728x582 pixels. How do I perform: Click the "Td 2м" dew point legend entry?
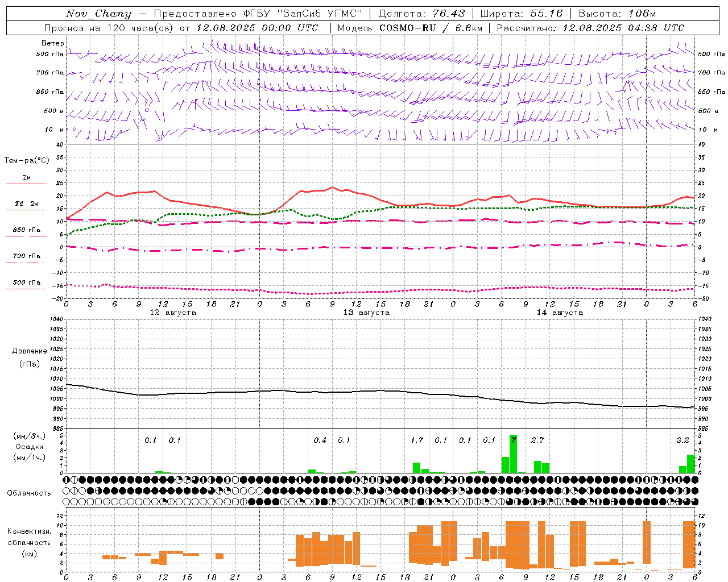[x=27, y=203]
